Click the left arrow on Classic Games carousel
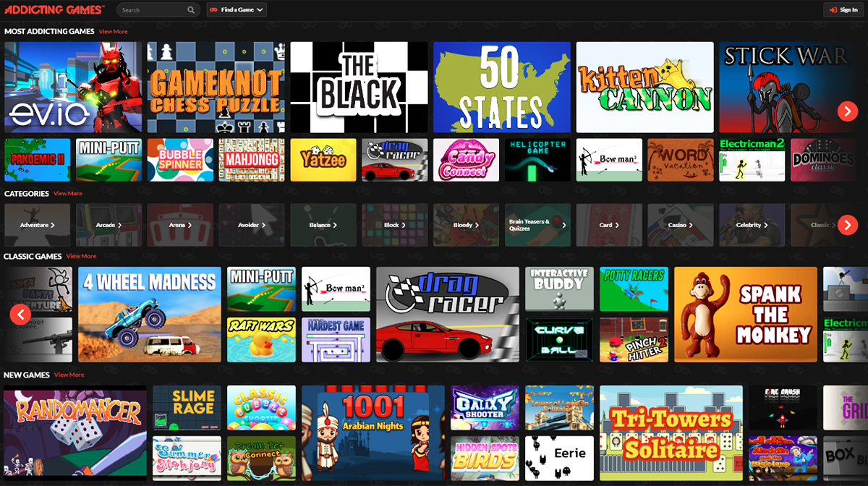Viewport: 868px width, 486px height. tap(20, 314)
